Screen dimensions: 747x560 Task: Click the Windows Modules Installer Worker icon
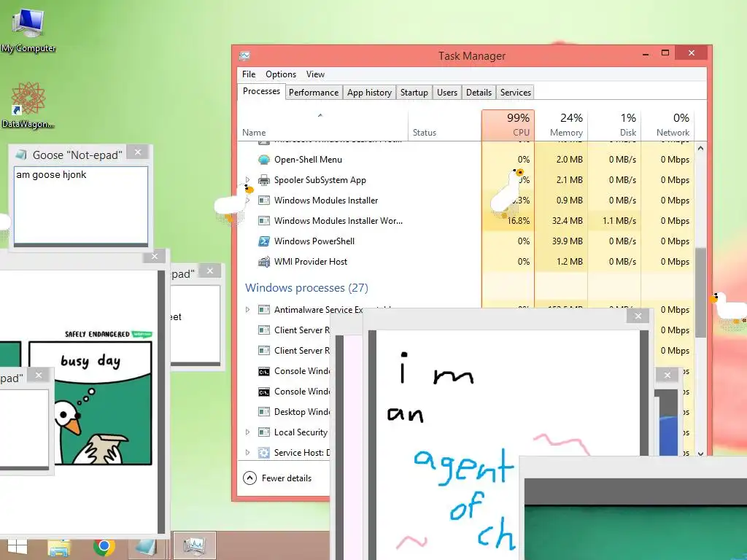pos(264,221)
